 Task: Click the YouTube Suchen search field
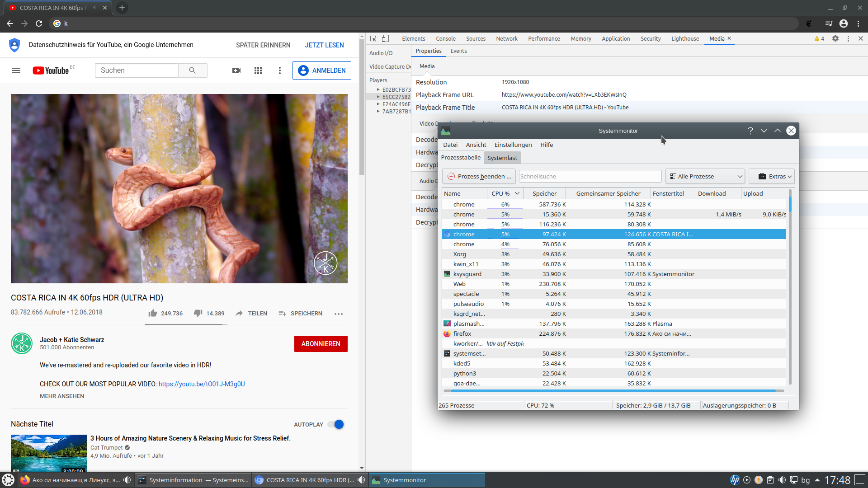[x=137, y=70]
